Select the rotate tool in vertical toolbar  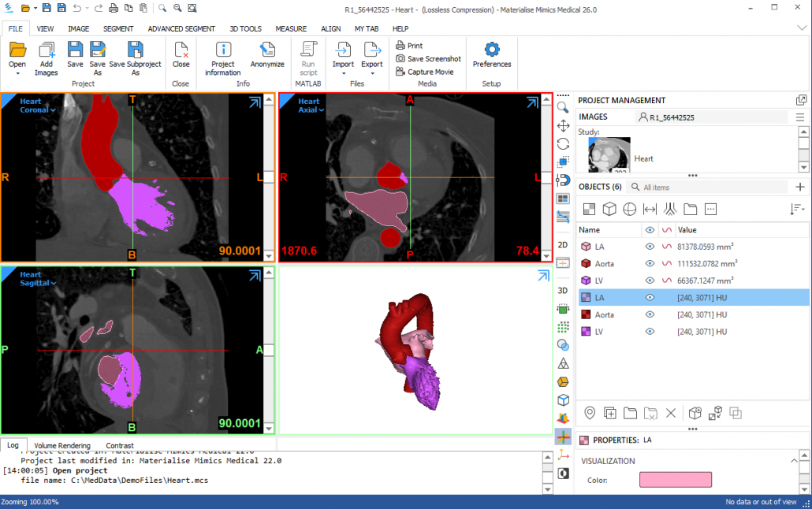coord(563,144)
